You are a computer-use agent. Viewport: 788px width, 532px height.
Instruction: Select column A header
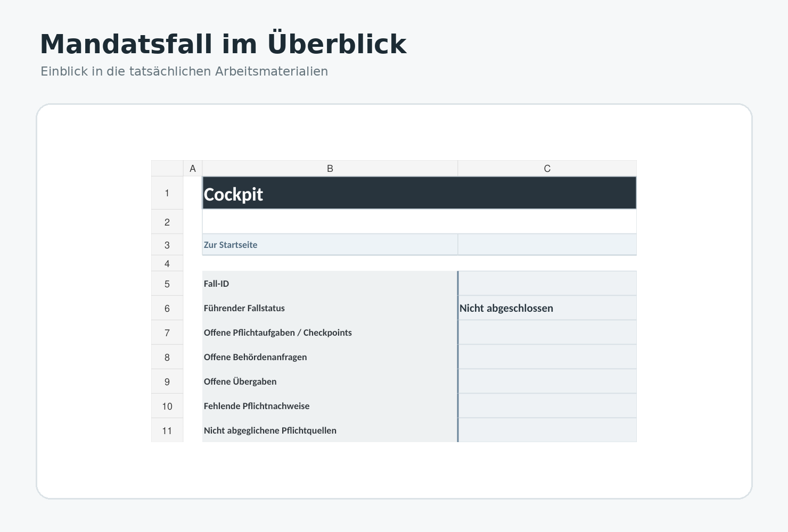[x=193, y=169]
